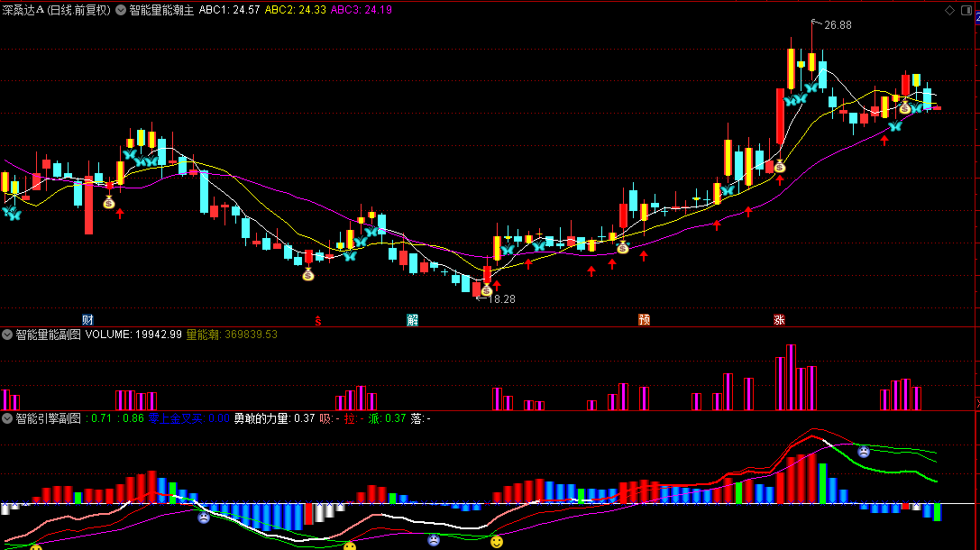Collapse the 智能量能副图 panel chevron
The height and width of the screenshot is (550, 980).
[x=7, y=335]
